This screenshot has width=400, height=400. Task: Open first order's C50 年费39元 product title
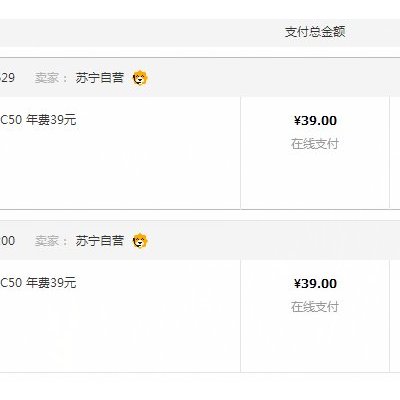[x=38, y=120]
